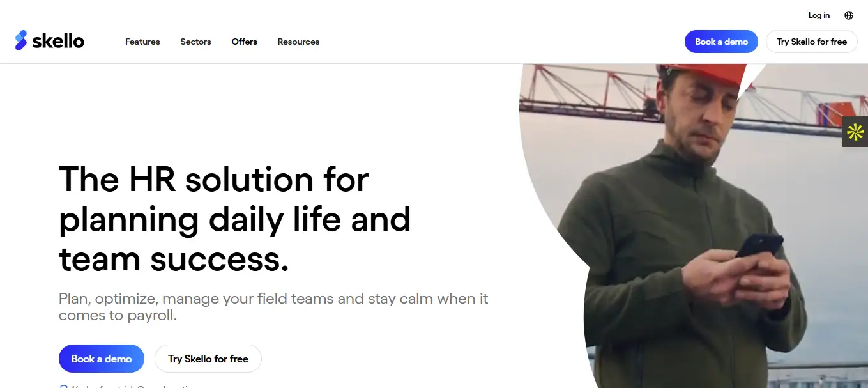Click the Log in link
Image resolution: width=868 pixels, height=388 pixels.
pyautogui.click(x=819, y=15)
